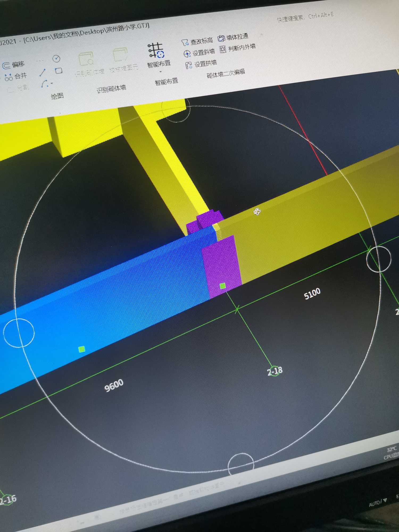Click the axis label 2-18

[x=275, y=371]
